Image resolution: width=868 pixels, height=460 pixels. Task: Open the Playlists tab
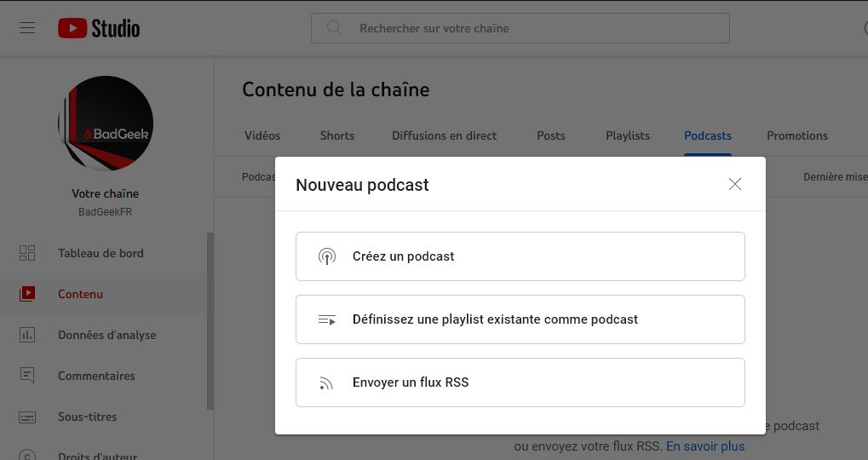click(x=628, y=135)
